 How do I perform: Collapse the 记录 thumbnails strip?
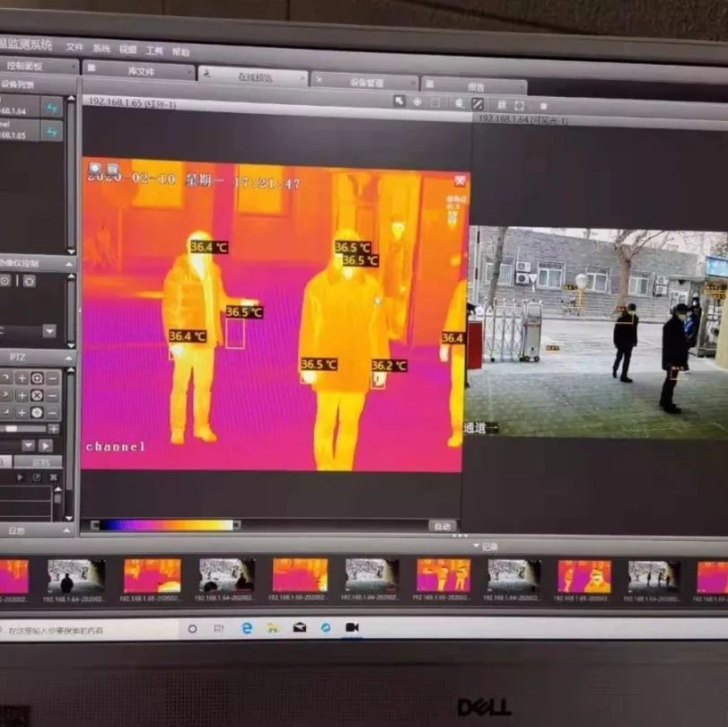click(x=477, y=546)
